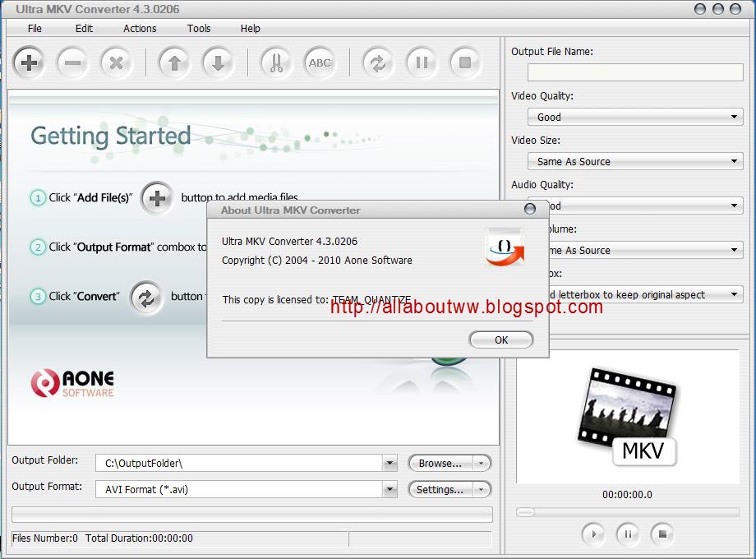Open the Tools menu

pos(199,29)
